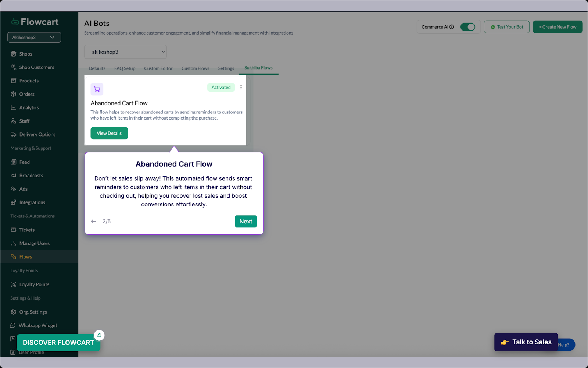Screen dimensions: 588x368
Task: Click the Feed newspaper icon
Action: pyautogui.click(x=13, y=162)
